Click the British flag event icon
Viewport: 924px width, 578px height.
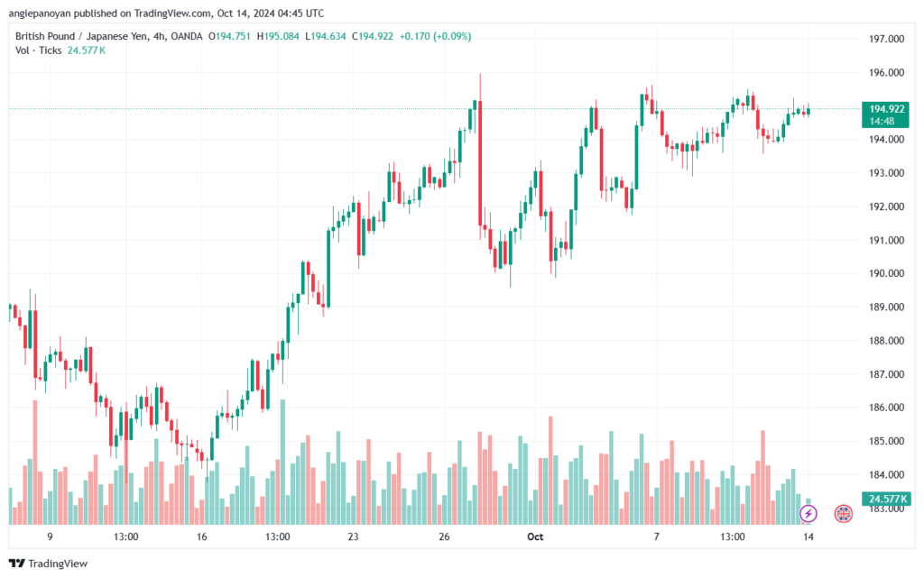point(844,513)
